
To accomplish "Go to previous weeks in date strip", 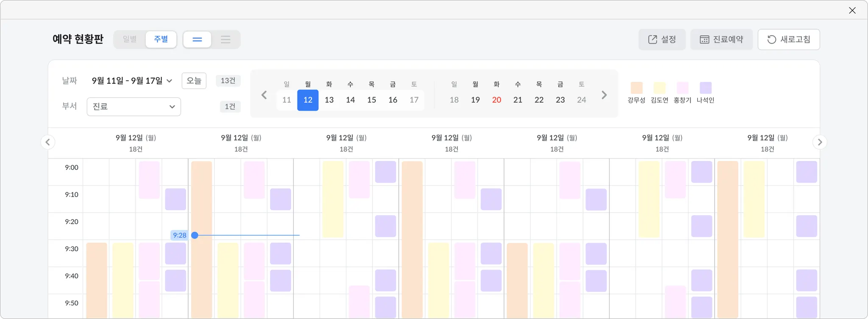I will 264,95.
